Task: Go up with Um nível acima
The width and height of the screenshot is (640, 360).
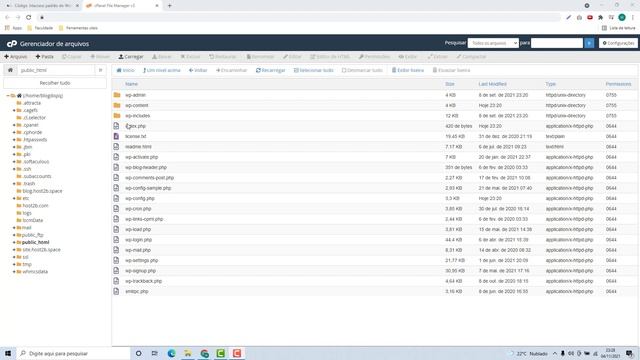Action: pos(161,70)
